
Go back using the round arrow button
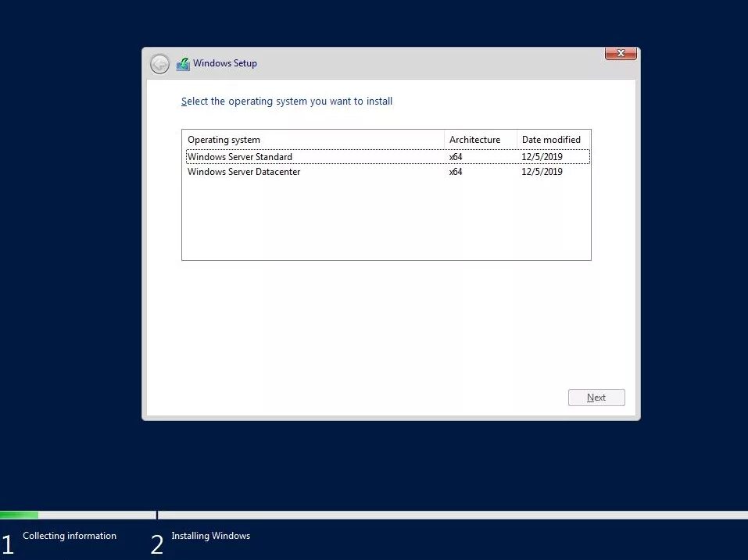click(x=159, y=64)
